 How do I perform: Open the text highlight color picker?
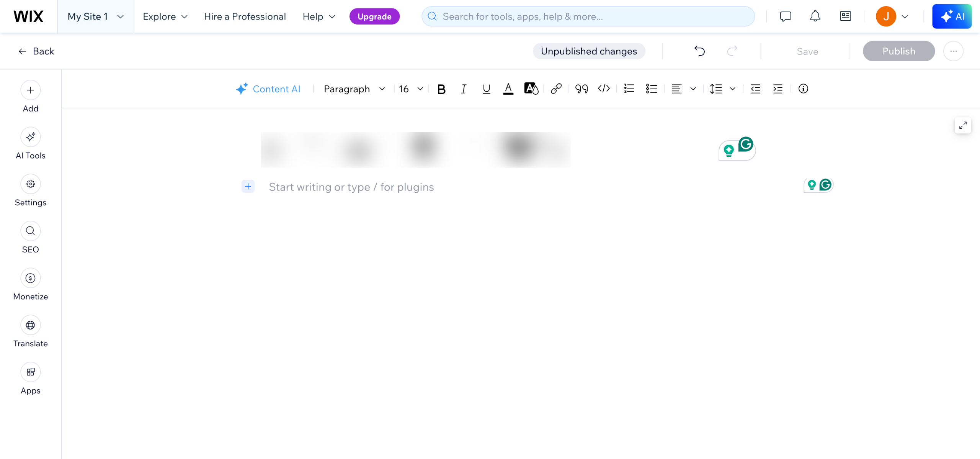(531, 89)
